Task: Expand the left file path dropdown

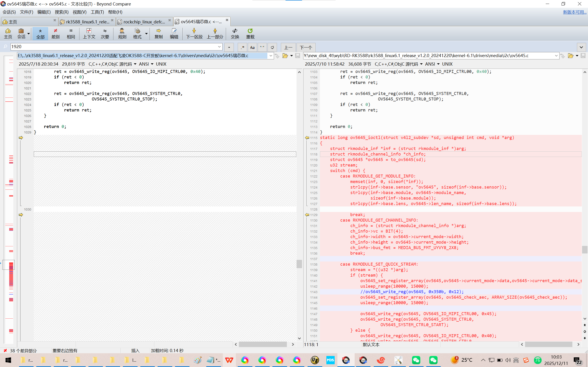Action: [x=271, y=56]
